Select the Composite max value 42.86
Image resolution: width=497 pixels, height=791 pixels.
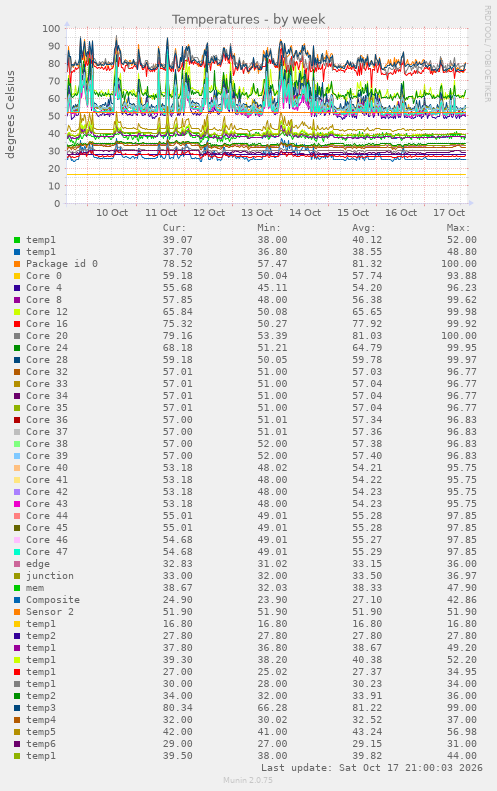462,600
